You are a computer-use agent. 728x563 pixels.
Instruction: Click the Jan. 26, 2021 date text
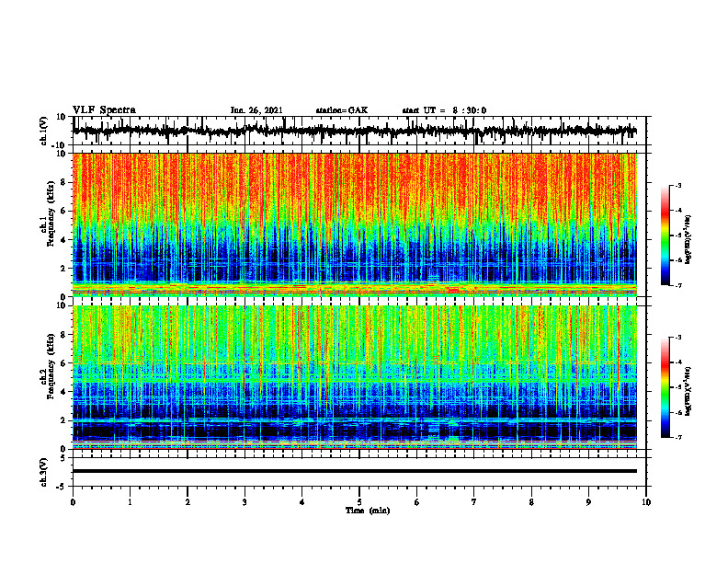[x=256, y=110]
